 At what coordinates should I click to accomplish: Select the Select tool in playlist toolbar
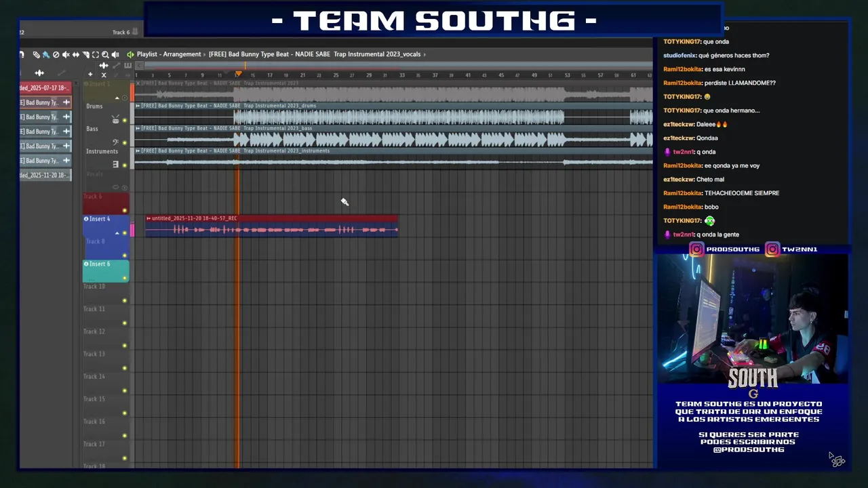pyautogui.click(x=96, y=54)
